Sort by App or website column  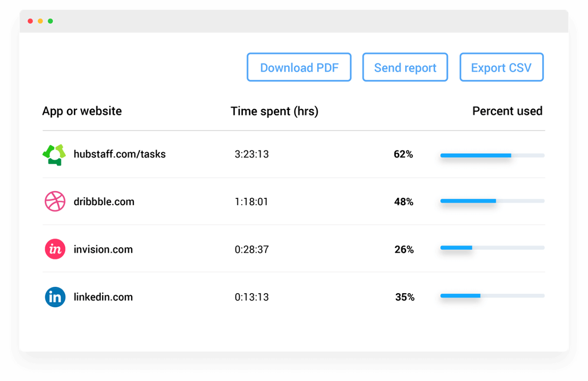click(x=82, y=111)
